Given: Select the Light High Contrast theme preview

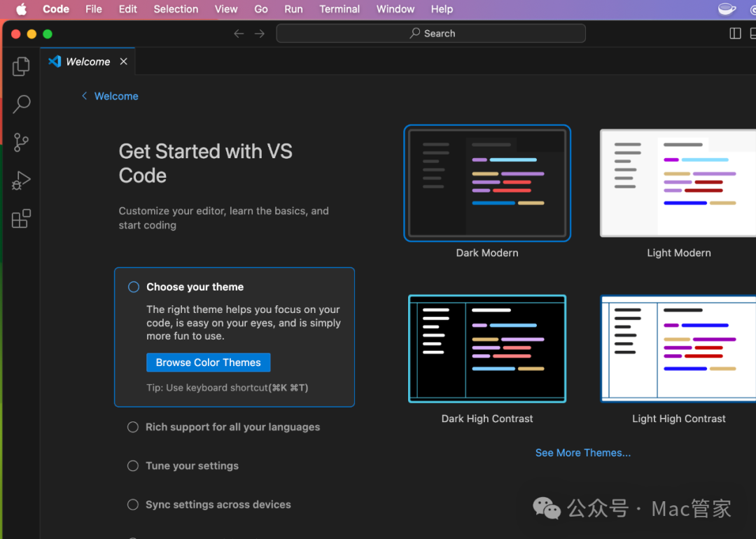Looking at the screenshot, I should (x=678, y=349).
